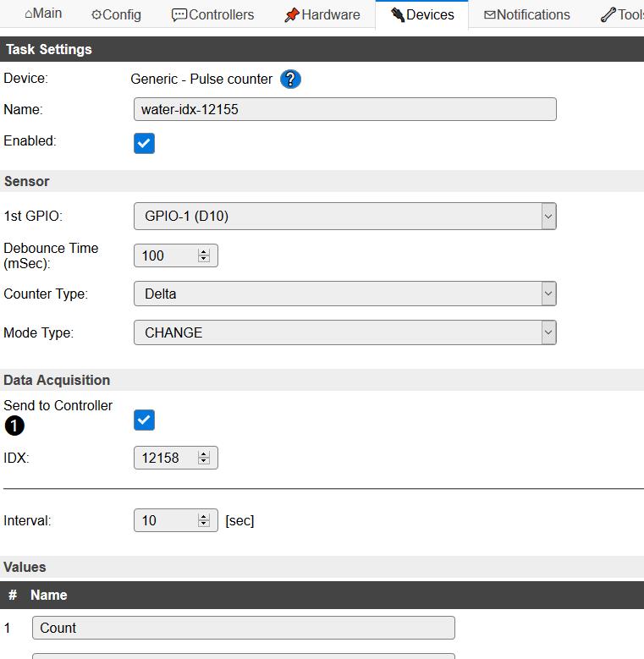
Task: Click the Count value name field
Action: [244, 628]
